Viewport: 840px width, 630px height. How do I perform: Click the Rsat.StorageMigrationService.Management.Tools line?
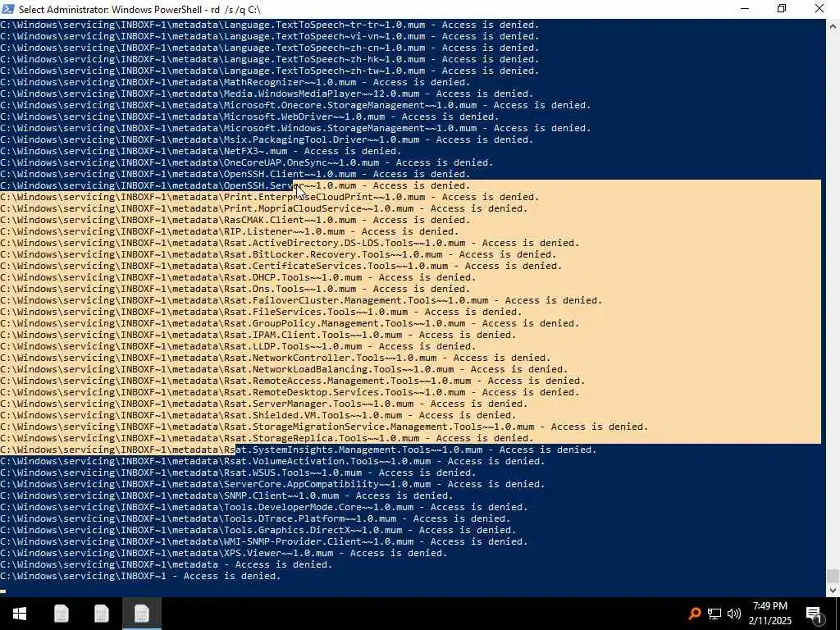click(x=324, y=427)
